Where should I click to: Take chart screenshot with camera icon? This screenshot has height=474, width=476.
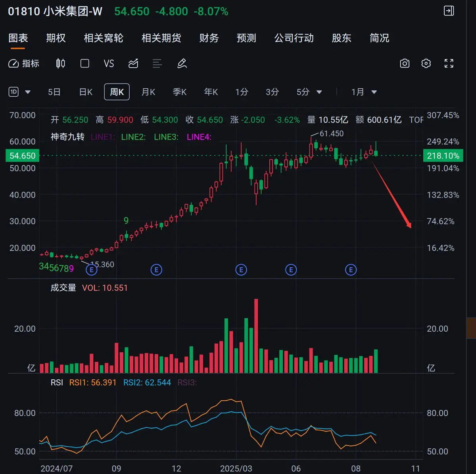405,63
